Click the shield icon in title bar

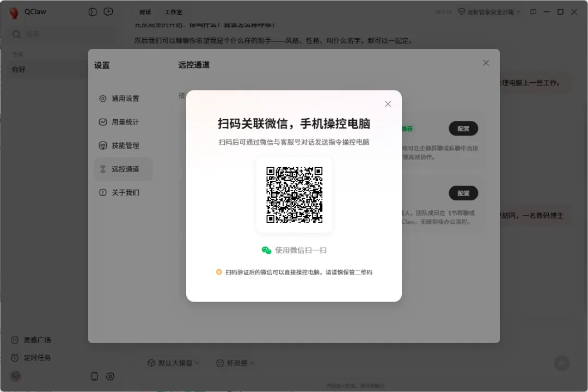(462, 12)
